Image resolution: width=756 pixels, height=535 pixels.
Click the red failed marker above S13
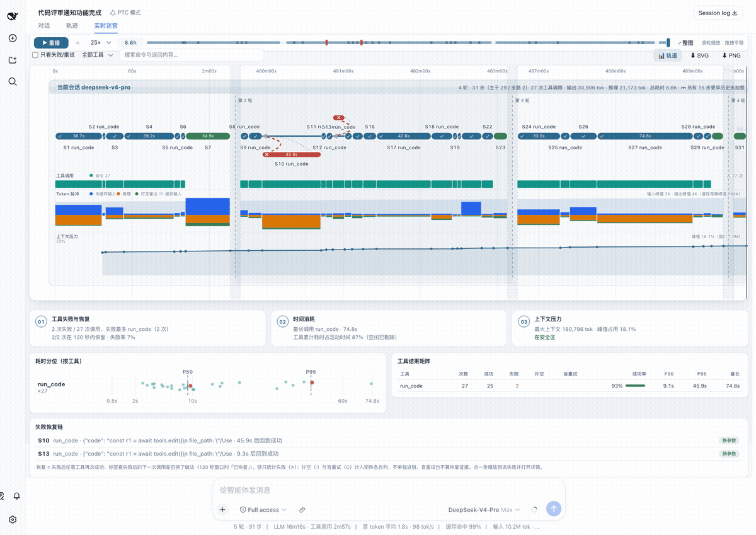(x=338, y=118)
